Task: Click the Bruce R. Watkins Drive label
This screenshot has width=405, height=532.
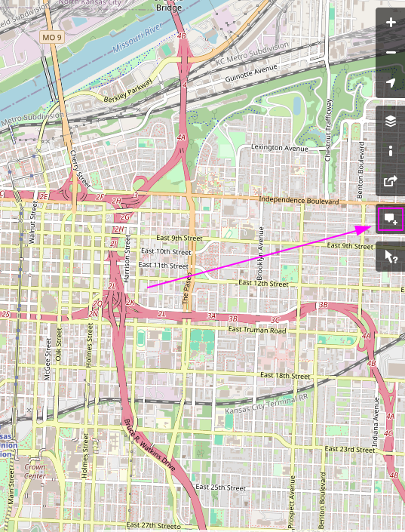Action: [x=149, y=445]
